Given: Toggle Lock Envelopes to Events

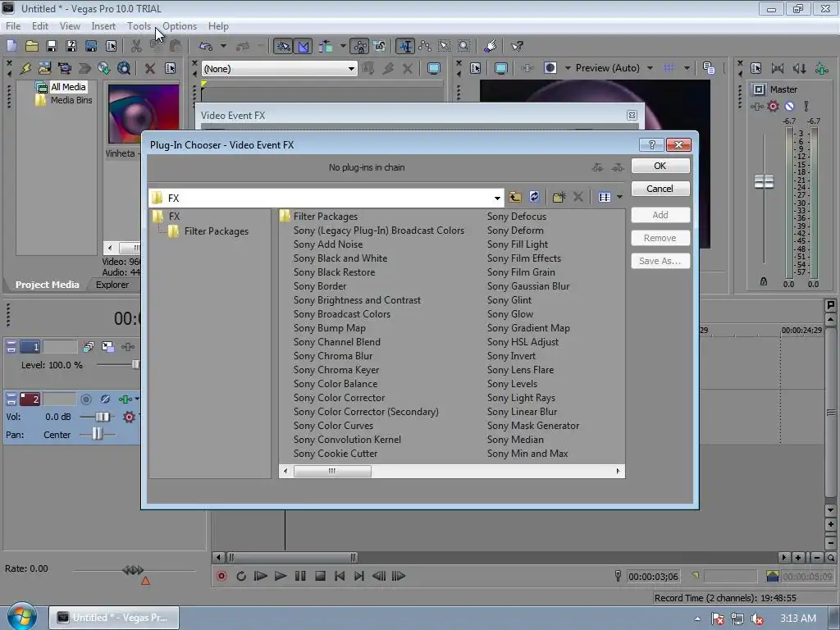Looking at the screenshot, I should click(360, 47).
